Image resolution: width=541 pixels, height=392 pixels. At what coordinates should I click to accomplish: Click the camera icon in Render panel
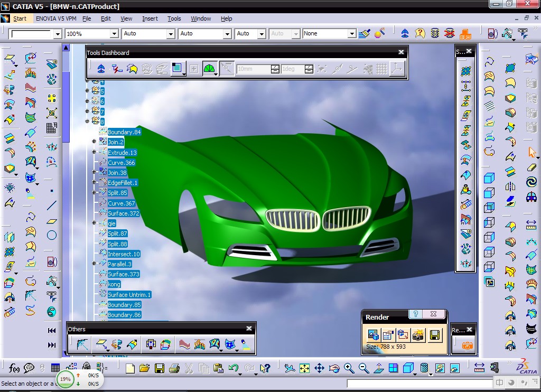pos(418,335)
